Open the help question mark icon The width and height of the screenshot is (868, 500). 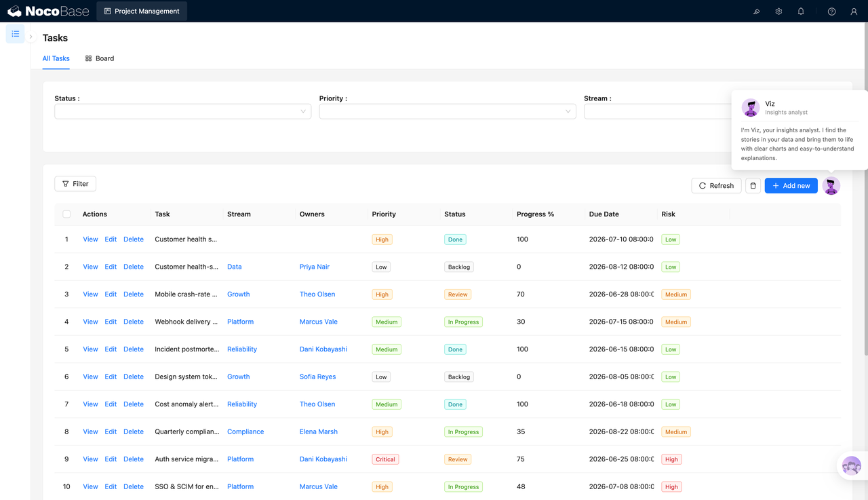pyautogui.click(x=831, y=12)
